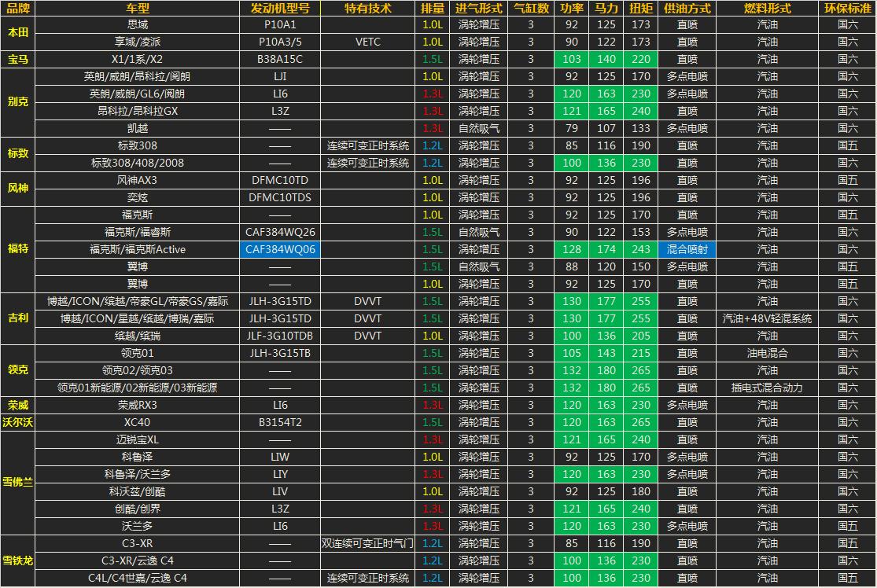Select the 扭矩 column header
Image resolution: width=877 pixels, height=588 pixels.
coord(640,9)
